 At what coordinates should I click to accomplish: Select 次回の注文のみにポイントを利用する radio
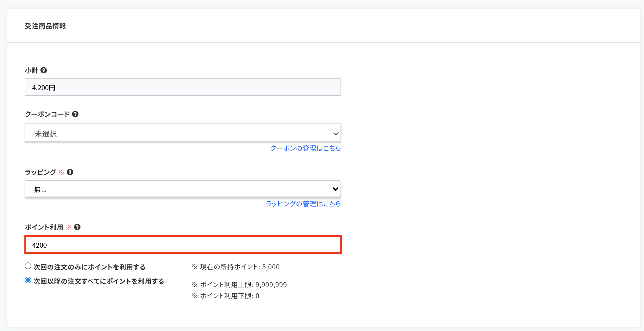point(28,266)
